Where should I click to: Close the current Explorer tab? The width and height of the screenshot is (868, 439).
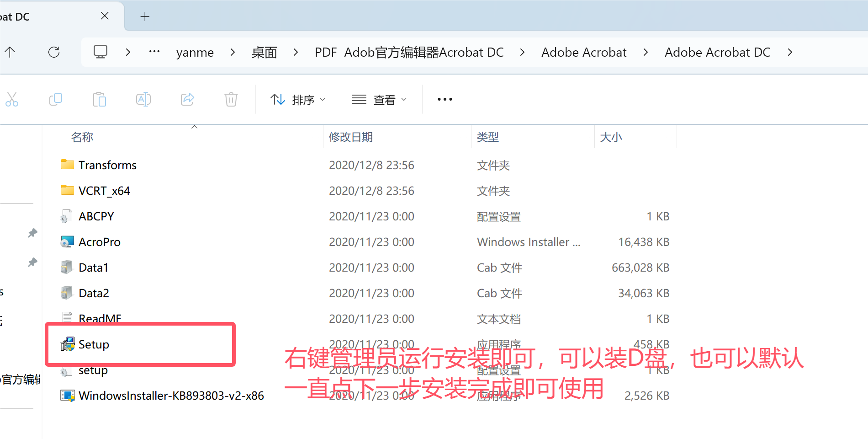(105, 16)
